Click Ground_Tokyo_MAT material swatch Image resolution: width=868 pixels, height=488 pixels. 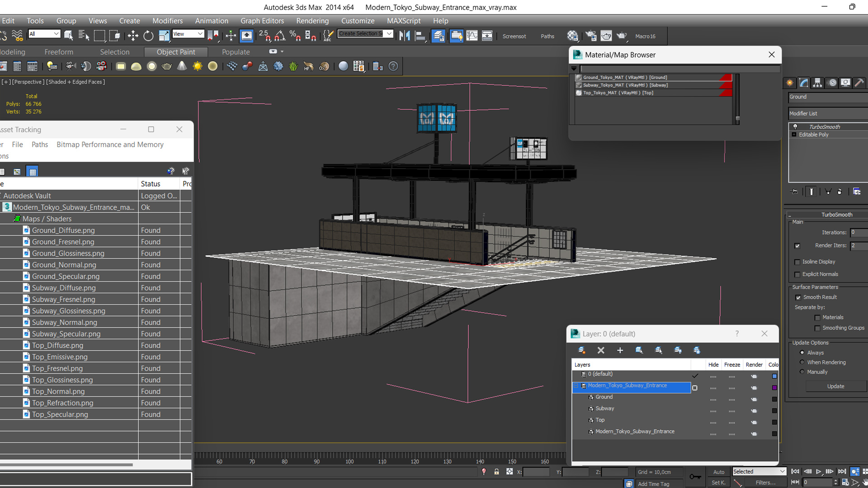pyautogui.click(x=579, y=77)
